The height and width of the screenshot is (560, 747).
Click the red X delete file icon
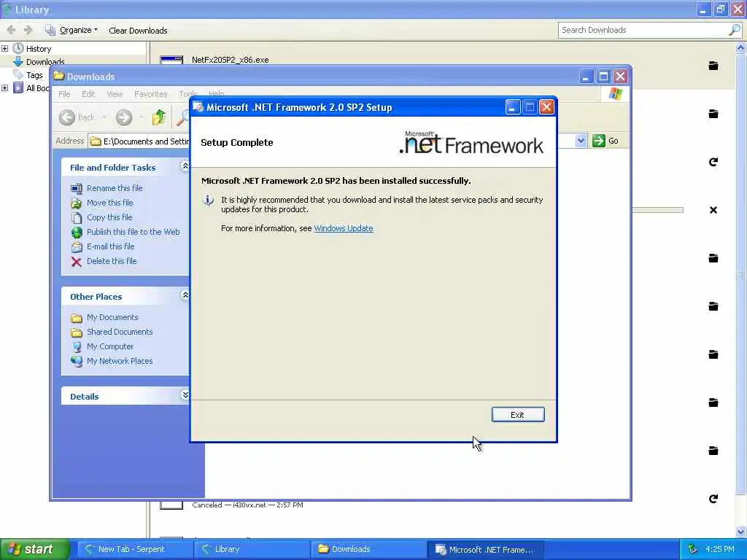tap(76, 262)
